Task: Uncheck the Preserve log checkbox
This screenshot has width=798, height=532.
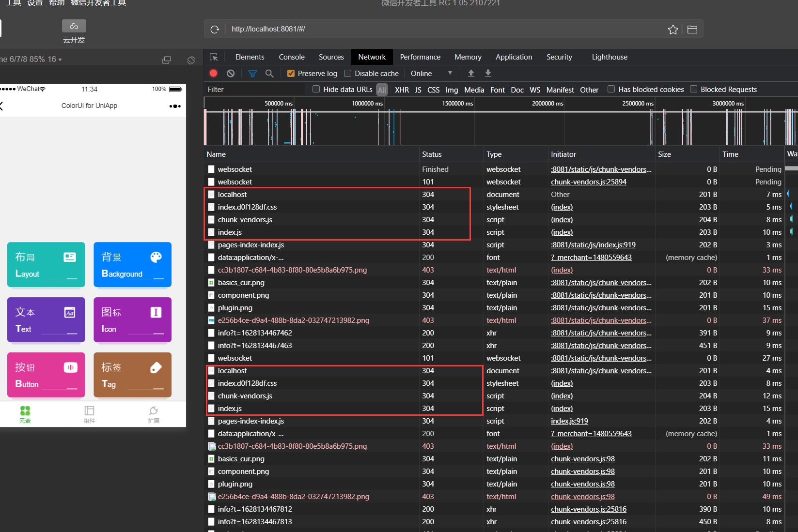Action: coord(291,74)
